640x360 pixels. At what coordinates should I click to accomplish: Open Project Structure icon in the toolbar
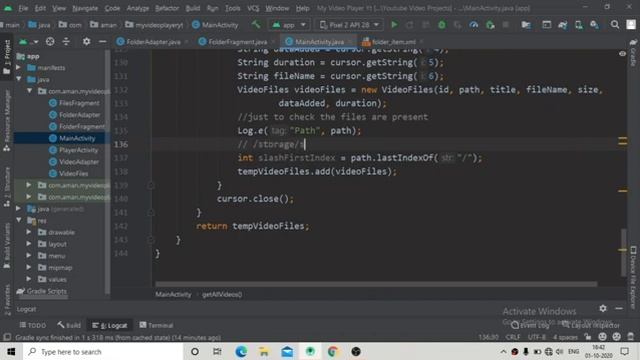tap(526, 25)
